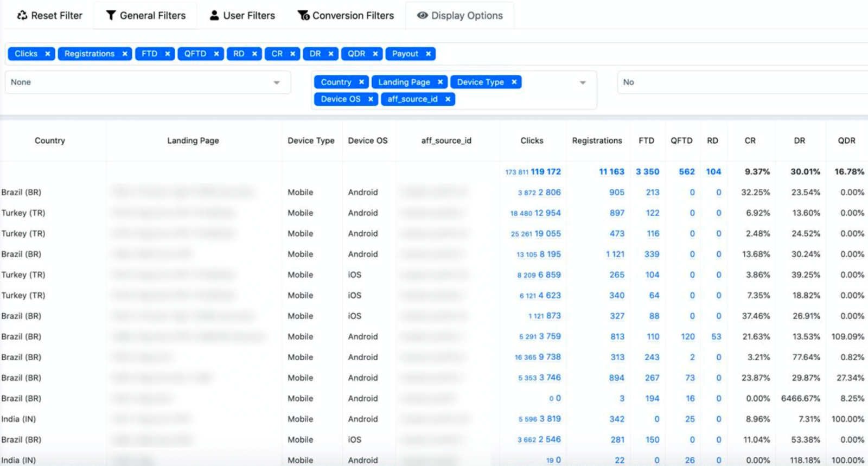Sort by QFTD column header
This screenshot has height=466, width=868.
coord(681,141)
